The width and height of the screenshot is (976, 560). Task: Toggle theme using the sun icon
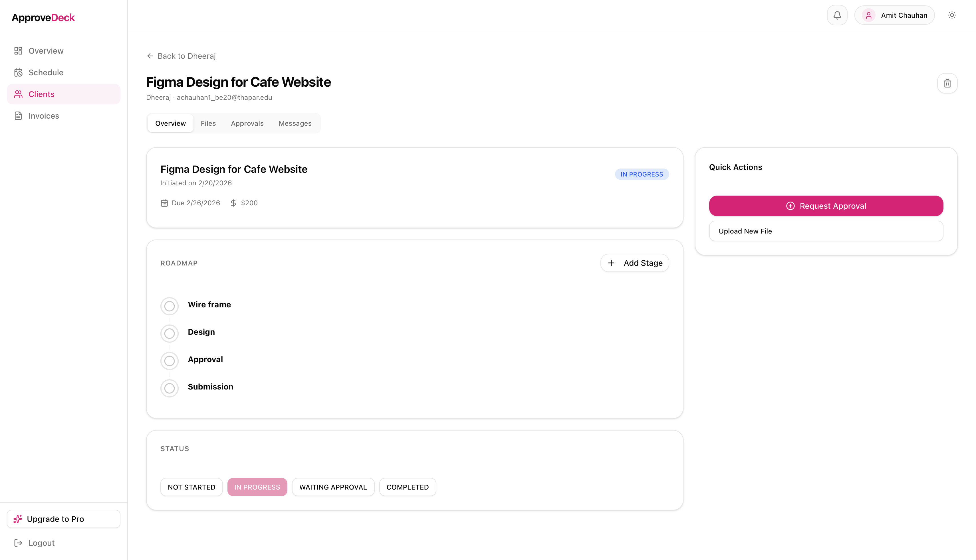click(952, 15)
